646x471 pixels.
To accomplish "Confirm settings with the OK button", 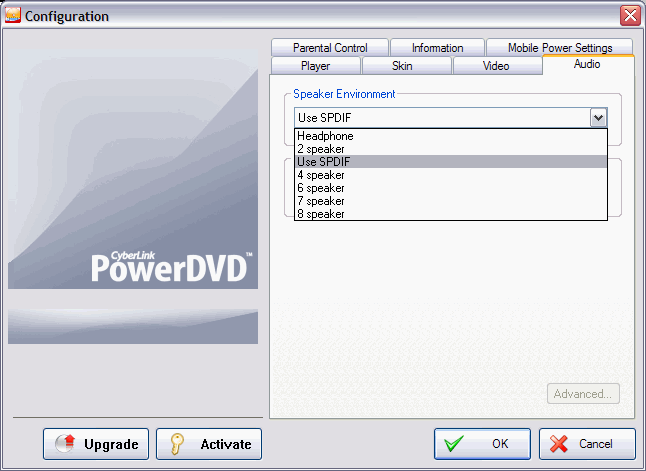I will (482, 444).
